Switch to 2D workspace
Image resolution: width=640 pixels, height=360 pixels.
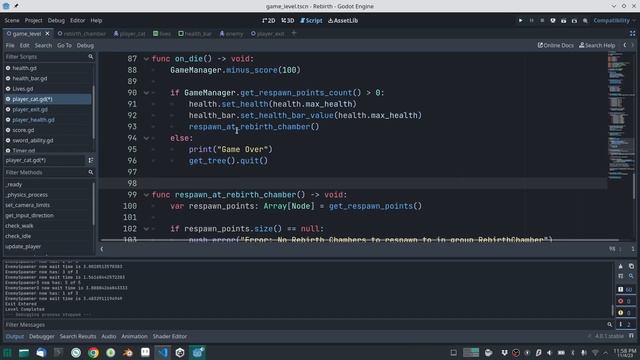269,20
